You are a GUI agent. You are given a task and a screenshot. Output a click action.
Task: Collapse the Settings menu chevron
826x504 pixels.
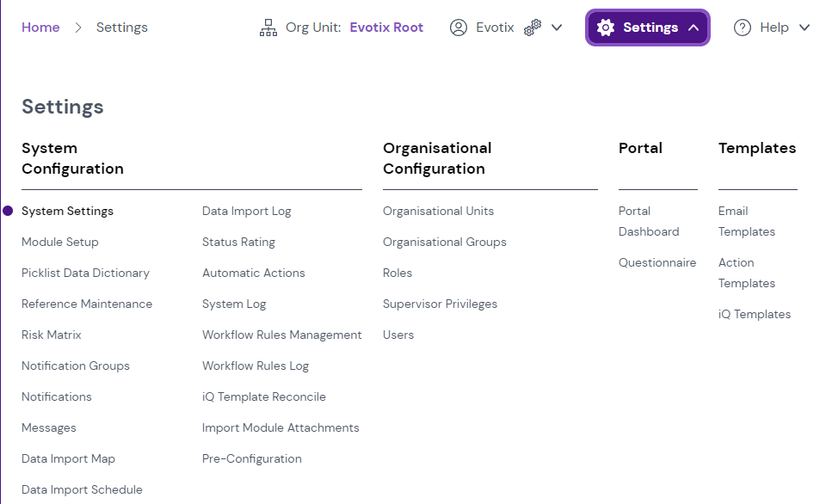[x=693, y=28]
